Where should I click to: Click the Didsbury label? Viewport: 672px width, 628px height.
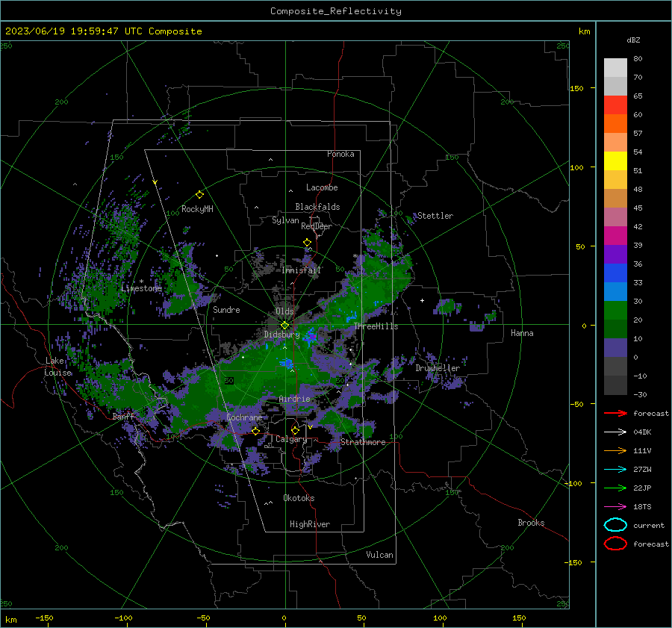coord(281,335)
